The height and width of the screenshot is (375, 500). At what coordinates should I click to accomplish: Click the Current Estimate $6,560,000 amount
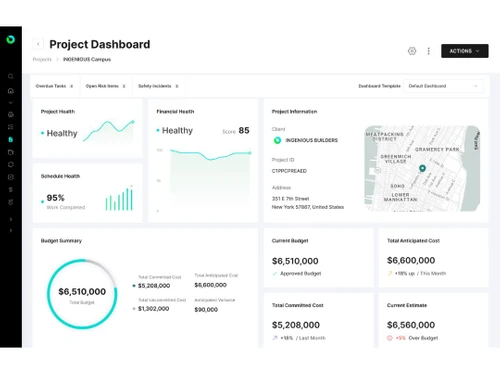pyautogui.click(x=411, y=325)
